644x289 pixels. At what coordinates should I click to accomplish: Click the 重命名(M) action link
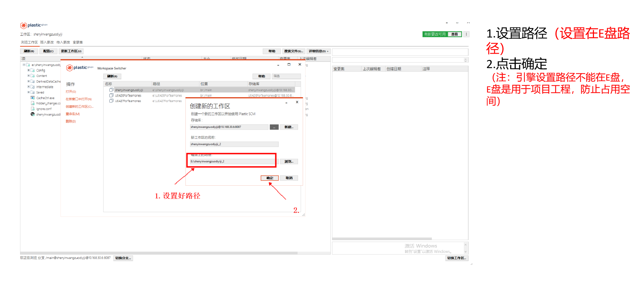click(x=73, y=114)
